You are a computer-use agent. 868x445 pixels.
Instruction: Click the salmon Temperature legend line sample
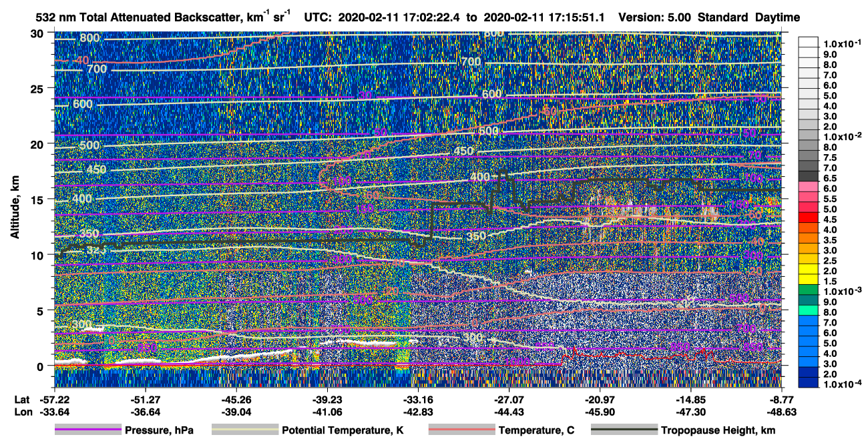point(461,430)
